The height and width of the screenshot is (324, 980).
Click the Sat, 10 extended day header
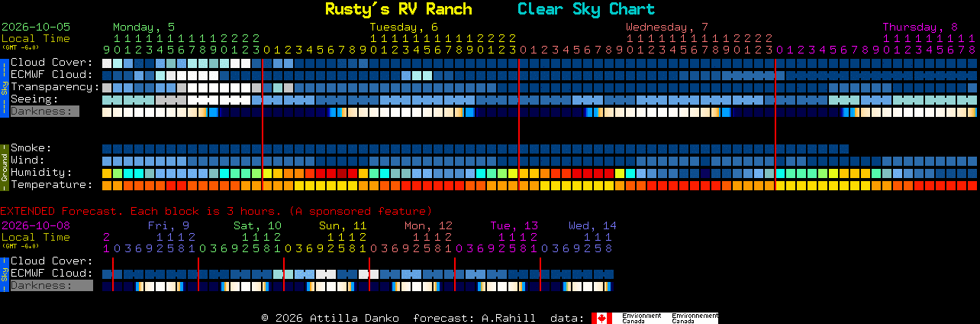tap(257, 225)
